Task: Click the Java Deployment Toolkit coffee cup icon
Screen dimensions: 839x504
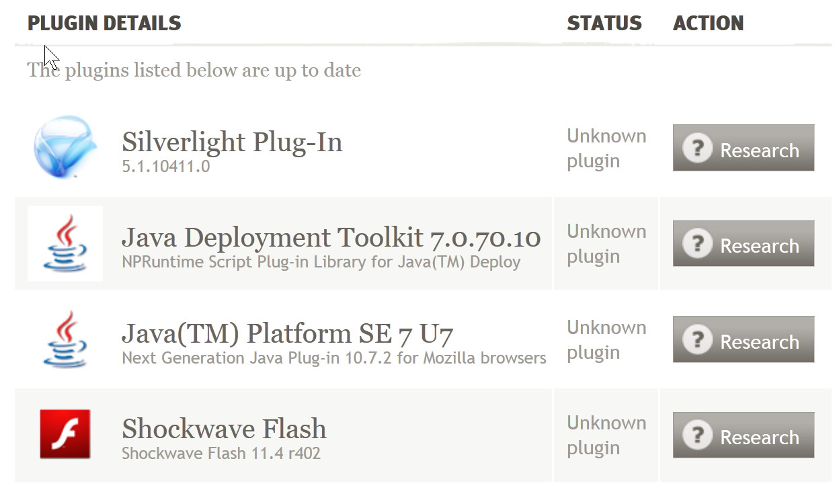Action: click(x=65, y=243)
